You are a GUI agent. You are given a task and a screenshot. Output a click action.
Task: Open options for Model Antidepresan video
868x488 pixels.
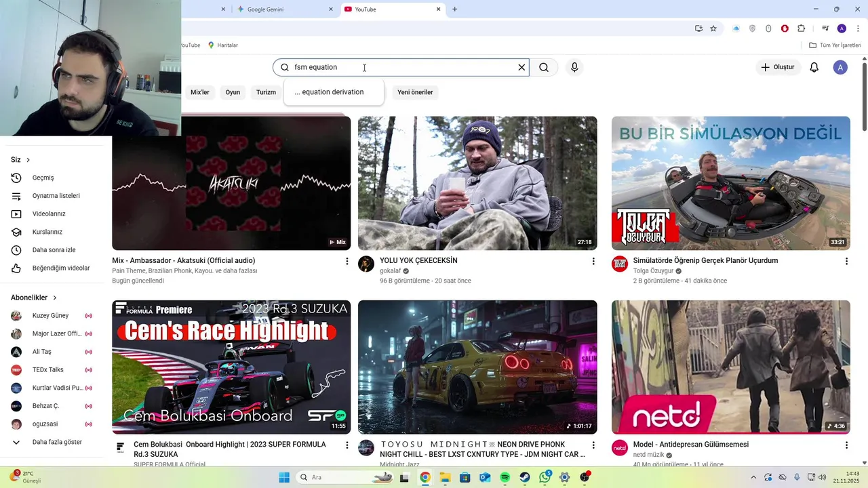click(846, 445)
